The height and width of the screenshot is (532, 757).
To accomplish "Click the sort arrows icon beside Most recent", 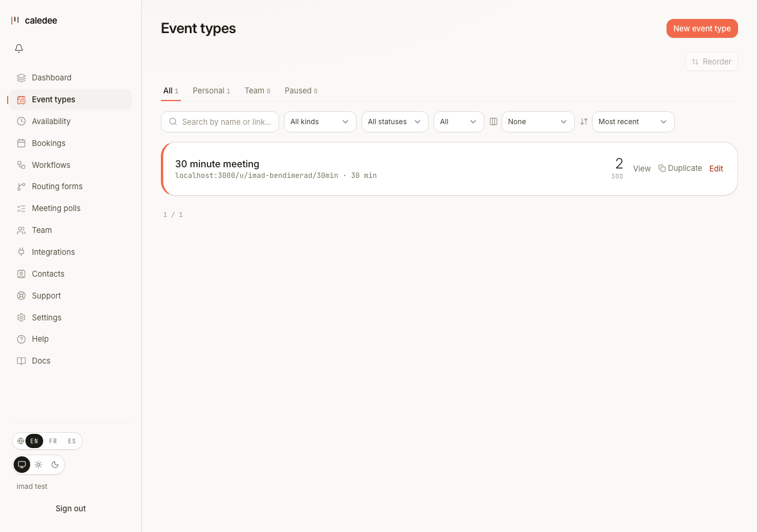I will point(584,121).
